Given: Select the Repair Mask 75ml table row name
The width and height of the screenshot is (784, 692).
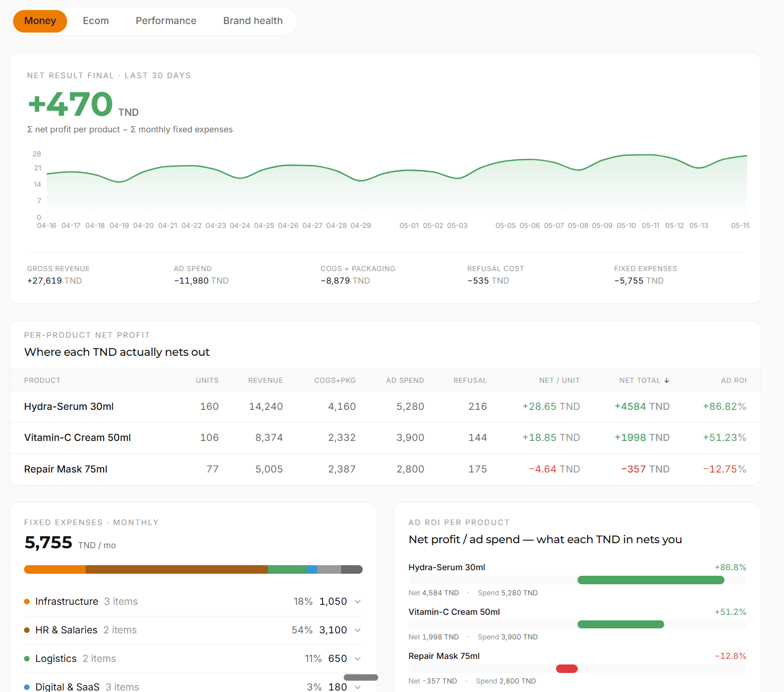Looking at the screenshot, I should (x=66, y=469).
